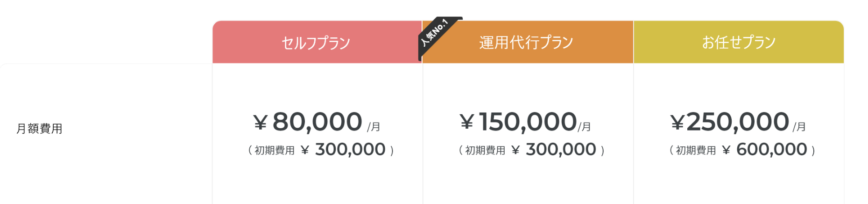Click the yen symbol before 80,000

tap(260, 123)
